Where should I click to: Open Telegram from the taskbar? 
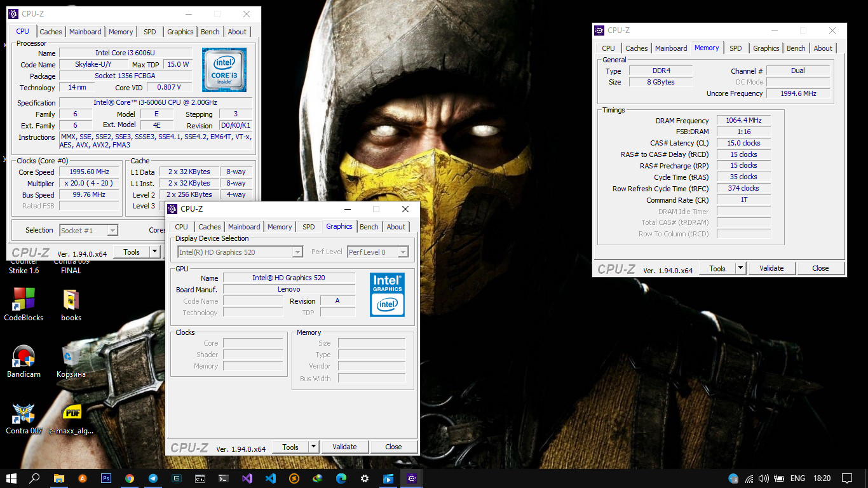click(153, 478)
